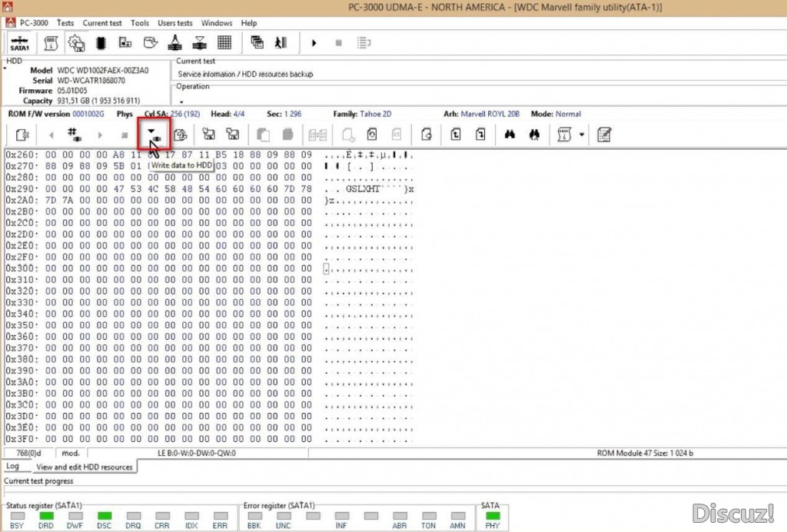Screen dimensions: 787x532
Task: Click the model text WDC WD1002FAEX-00Z3A0
Action: (x=103, y=70)
